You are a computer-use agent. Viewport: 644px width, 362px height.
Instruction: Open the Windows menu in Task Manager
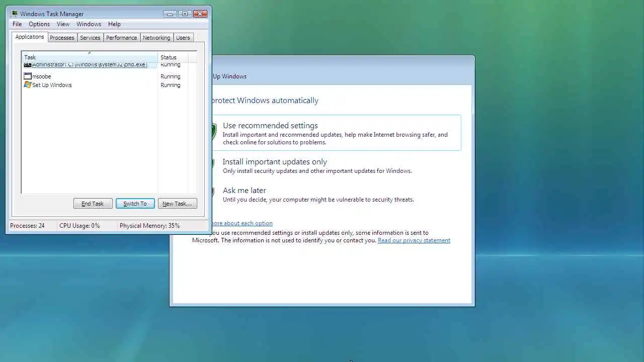tap(89, 24)
